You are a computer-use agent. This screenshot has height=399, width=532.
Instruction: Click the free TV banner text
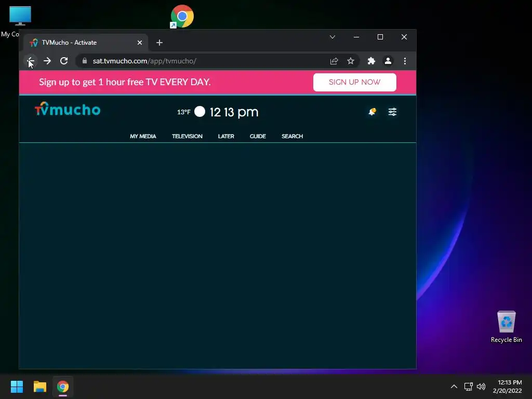[125, 82]
